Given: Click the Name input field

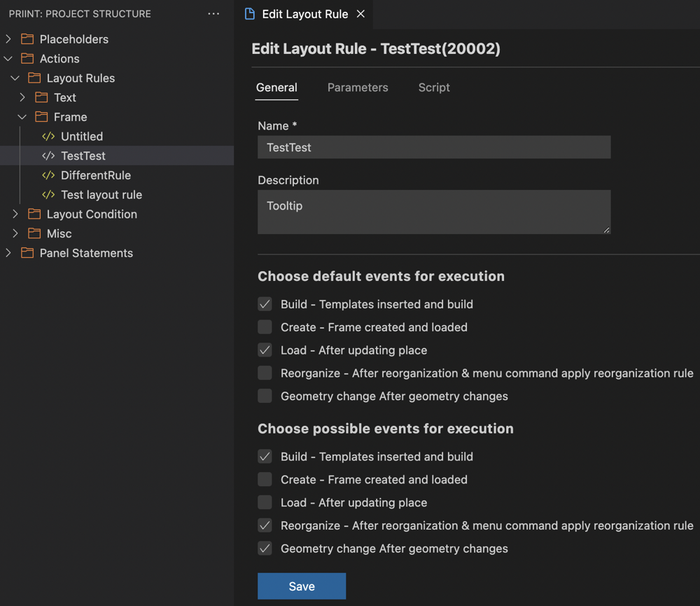Looking at the screenshot, I should 434,147.
